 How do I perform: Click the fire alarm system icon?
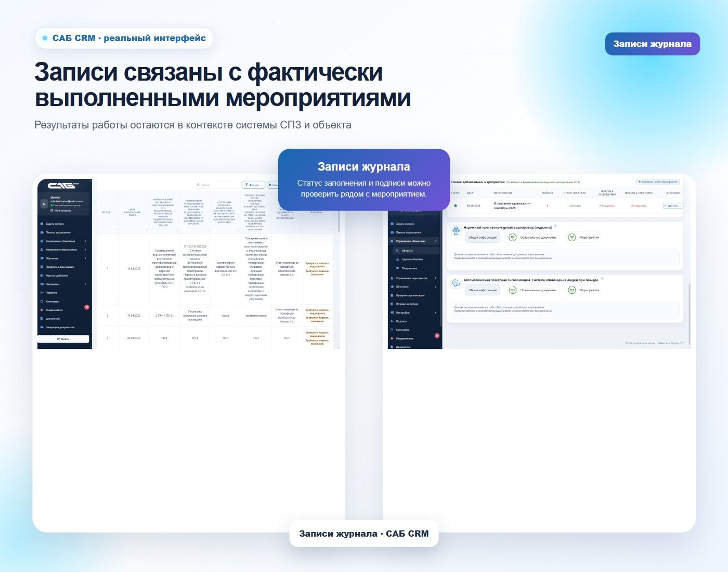[x=456, y=283]
